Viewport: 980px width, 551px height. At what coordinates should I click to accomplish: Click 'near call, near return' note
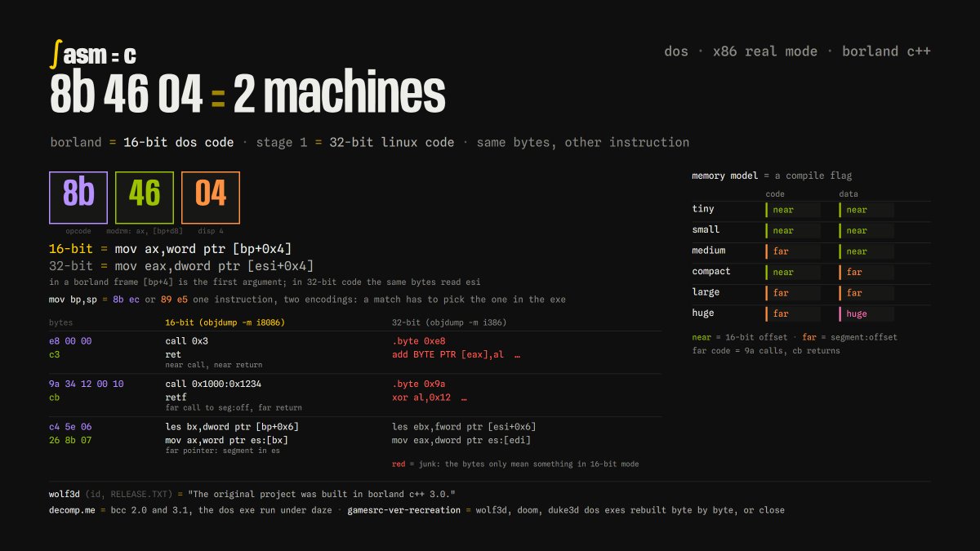214,365
